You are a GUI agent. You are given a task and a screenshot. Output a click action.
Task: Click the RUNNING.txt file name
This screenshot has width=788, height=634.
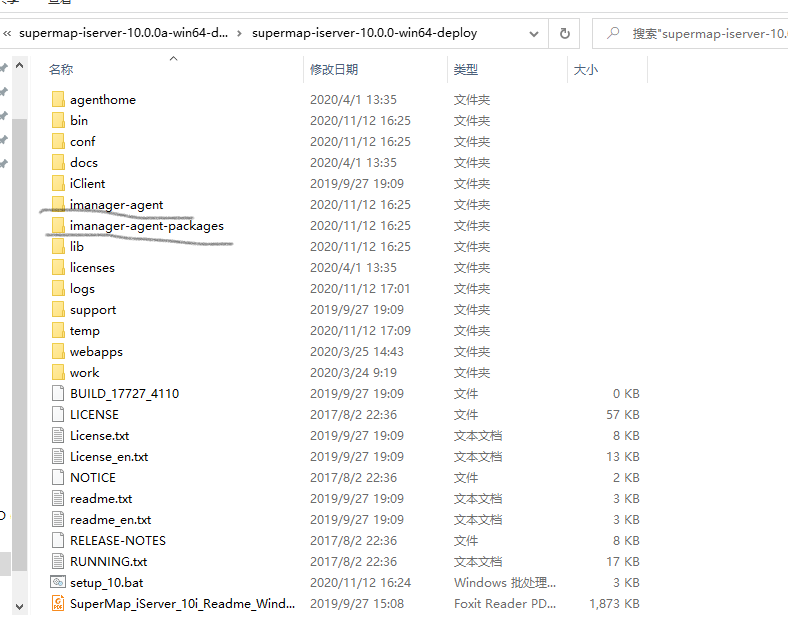pyautogui.click(x=109, y=562)
